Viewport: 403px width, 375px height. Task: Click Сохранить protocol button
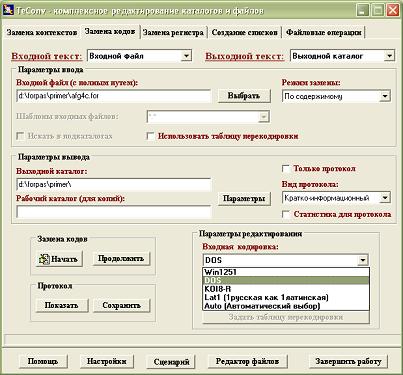pyautogui.click(x=121, y=305)
